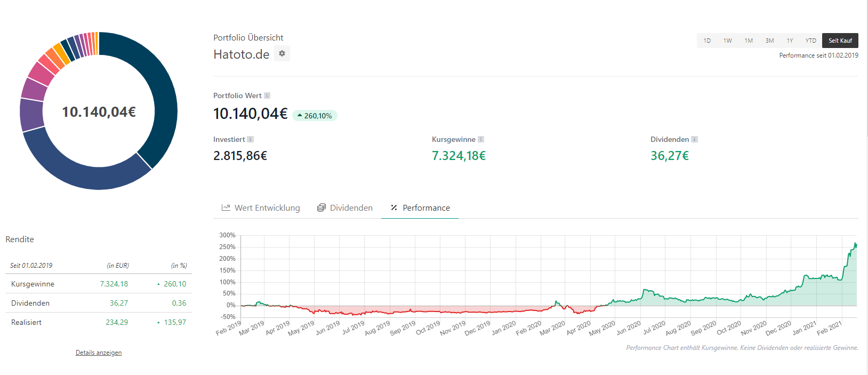Click the green 36,27€ Dividenden amount
The image size is (868, 375).
[x=670, y=156]
